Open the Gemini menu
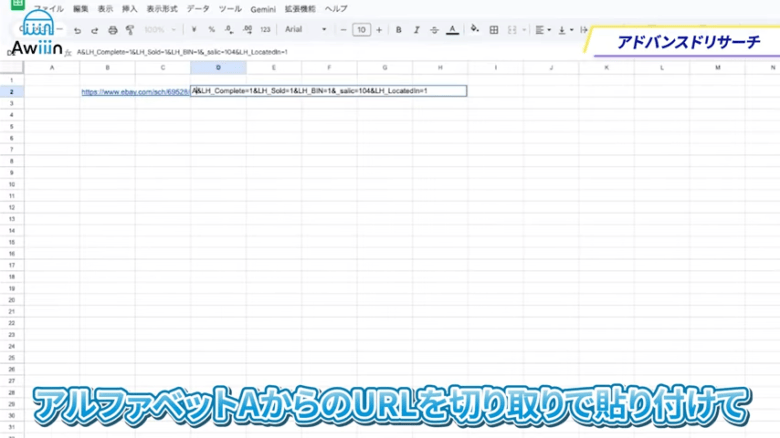780x438 pixels. coord(263,9)
